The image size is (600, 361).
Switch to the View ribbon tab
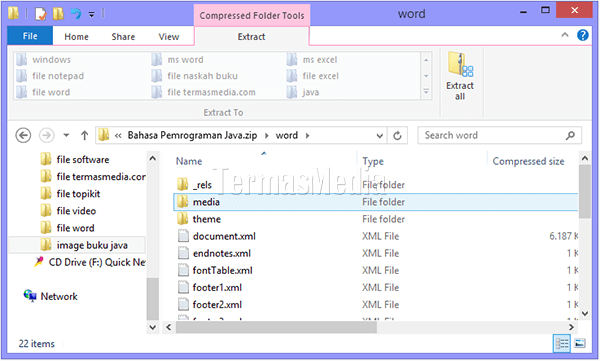169,37
